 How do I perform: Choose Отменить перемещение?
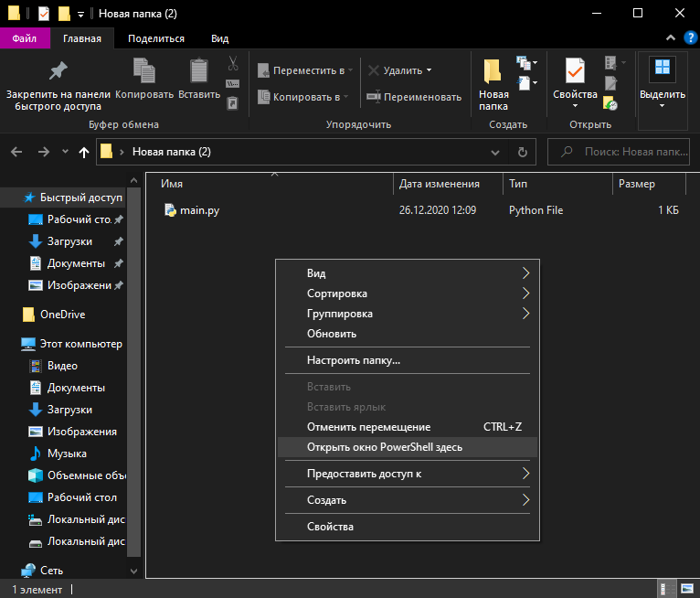[x=408, y=427]
